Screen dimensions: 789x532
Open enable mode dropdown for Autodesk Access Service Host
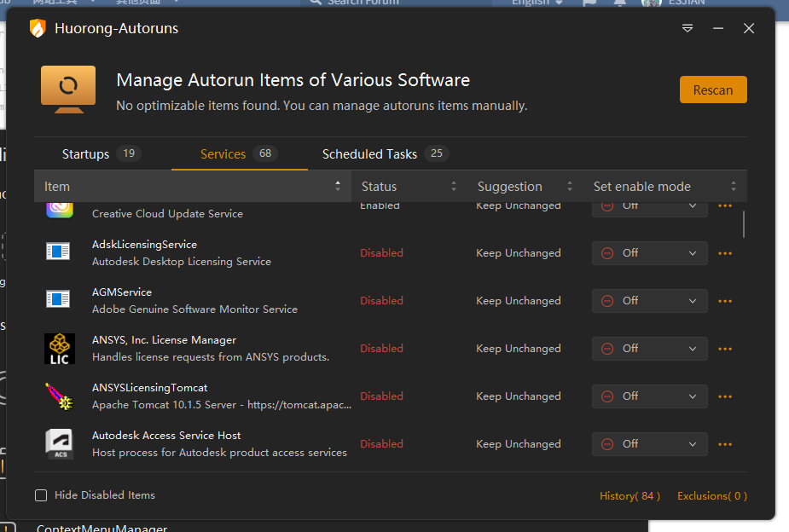tap(650, 444)
